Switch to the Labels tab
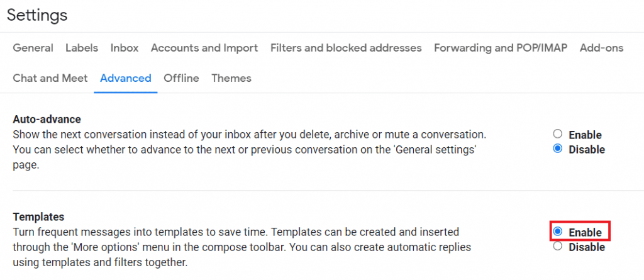The height and width of the screenshot is (280, 644). click(82, 48)
